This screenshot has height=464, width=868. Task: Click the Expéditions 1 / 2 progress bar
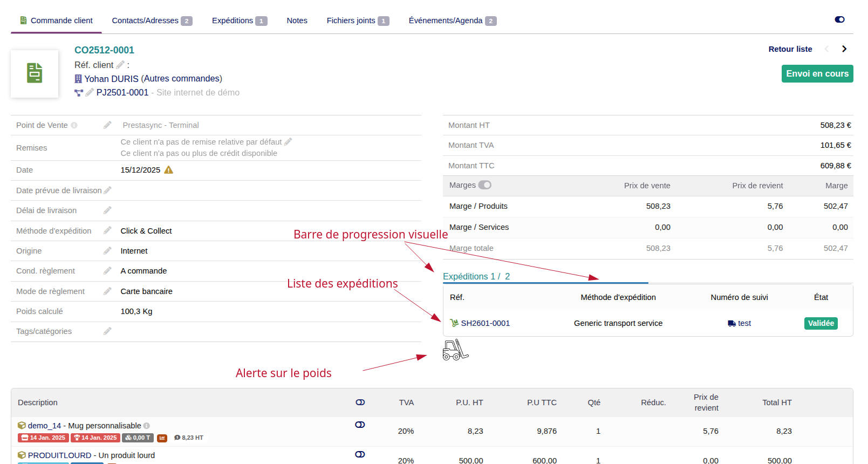coord(545,283)
